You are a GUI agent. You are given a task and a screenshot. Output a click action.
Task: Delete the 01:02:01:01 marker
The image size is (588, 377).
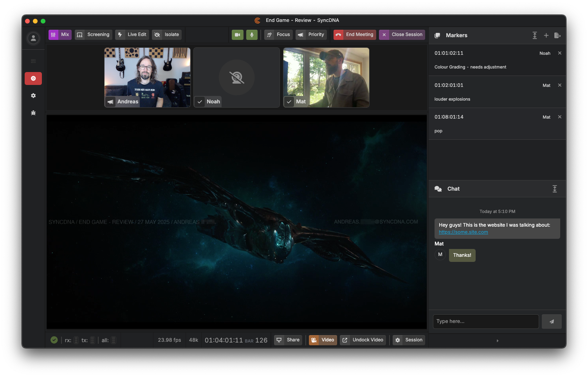(560, 85)
